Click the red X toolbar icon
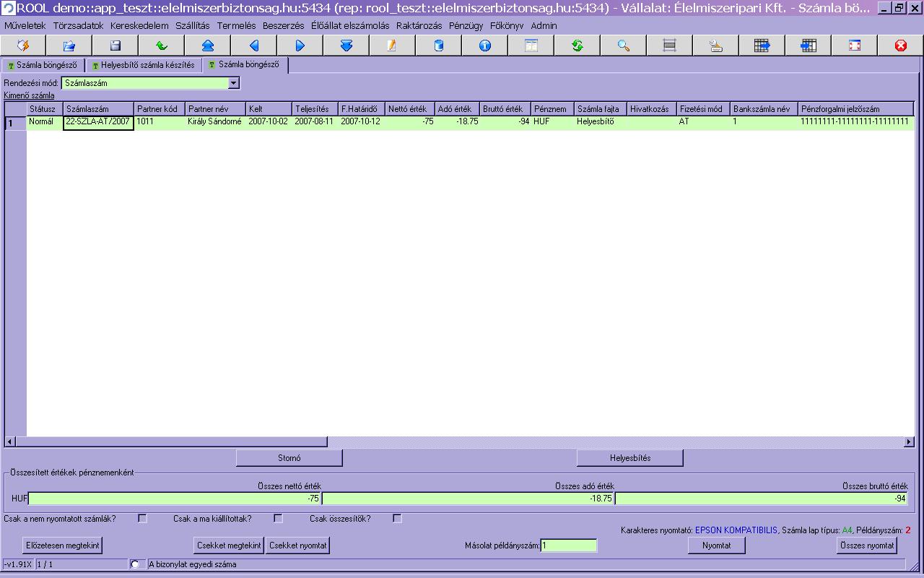 click(x=900, y=46)
